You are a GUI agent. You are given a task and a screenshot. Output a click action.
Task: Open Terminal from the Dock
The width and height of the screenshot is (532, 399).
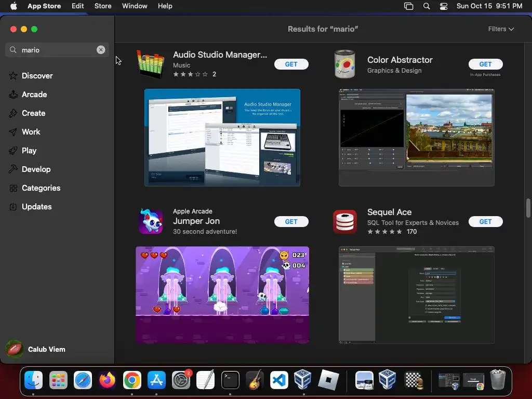click(230, 380)
